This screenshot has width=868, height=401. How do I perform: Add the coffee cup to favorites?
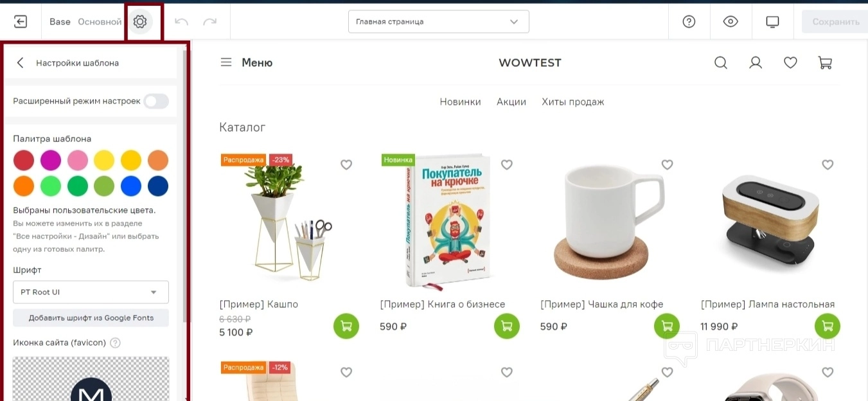667,165
